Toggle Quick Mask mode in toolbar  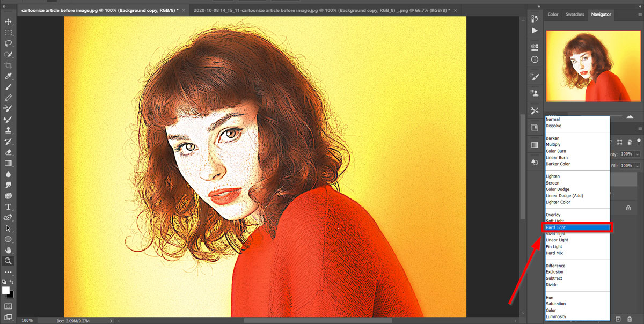coord(8,306)
